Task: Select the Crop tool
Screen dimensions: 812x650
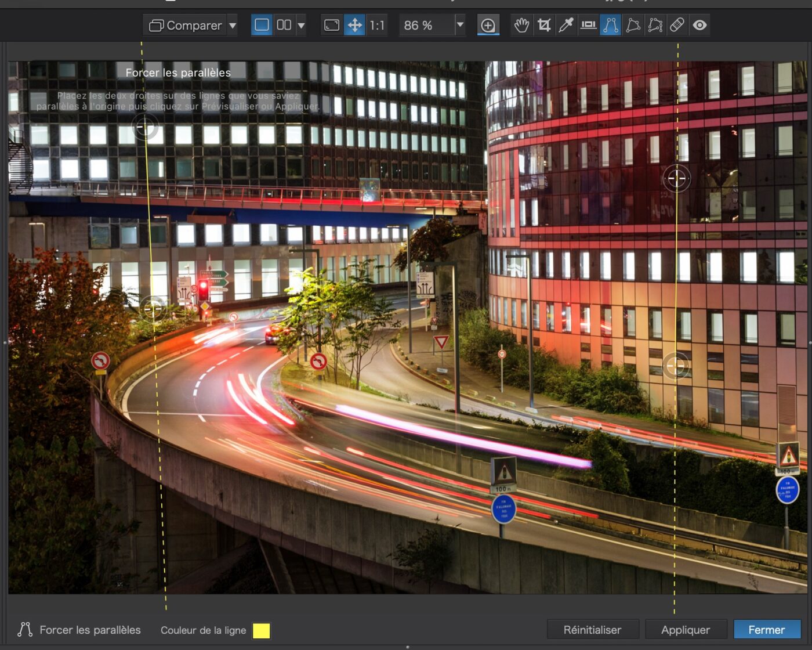Action: [x=543, y=26]
